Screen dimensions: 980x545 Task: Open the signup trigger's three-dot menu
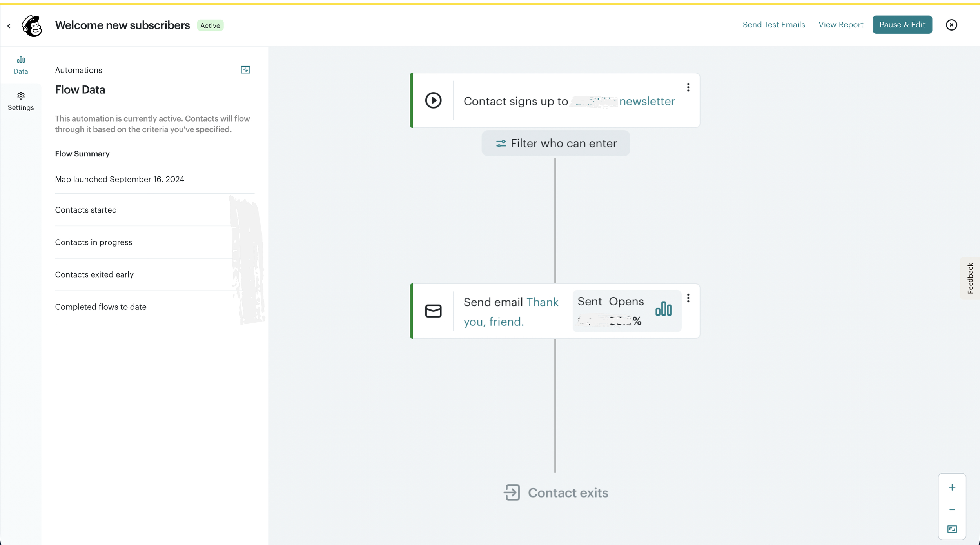point(688,87)
